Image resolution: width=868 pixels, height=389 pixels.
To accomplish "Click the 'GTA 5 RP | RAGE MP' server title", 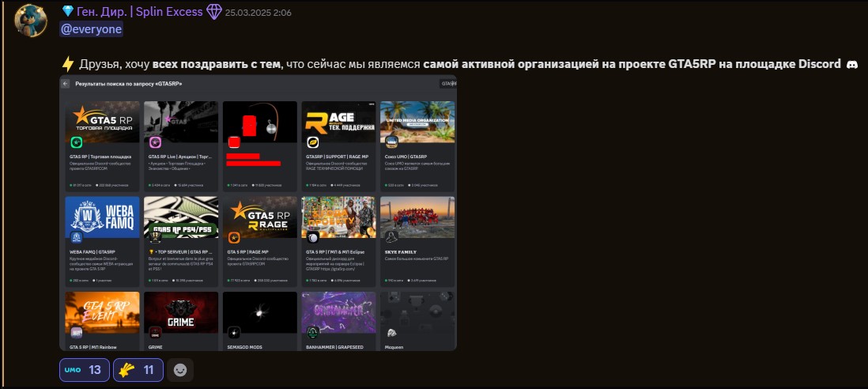I will coord(247,252).
